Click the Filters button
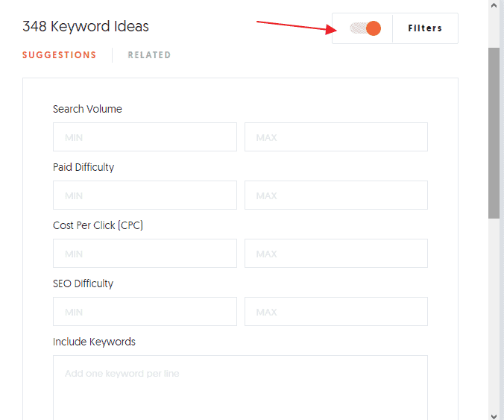Viewport: 504px width, 420px height. (x=425, y=28)
